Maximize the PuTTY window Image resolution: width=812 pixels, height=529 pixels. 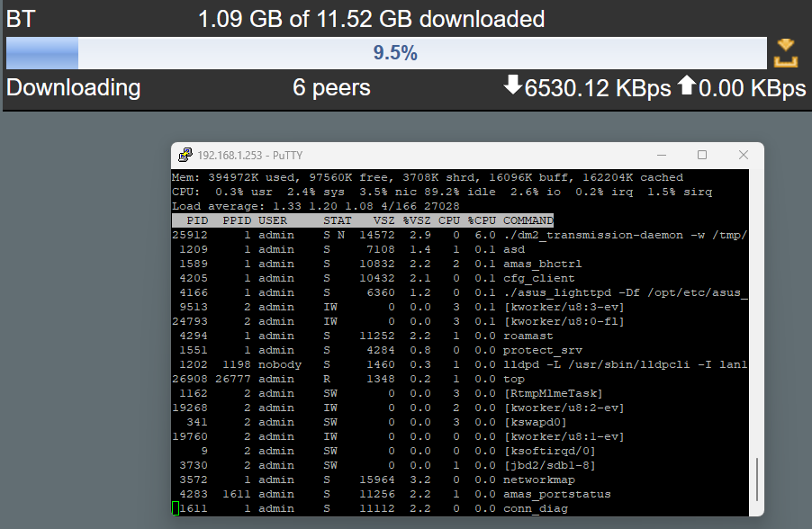pos(702,155)
